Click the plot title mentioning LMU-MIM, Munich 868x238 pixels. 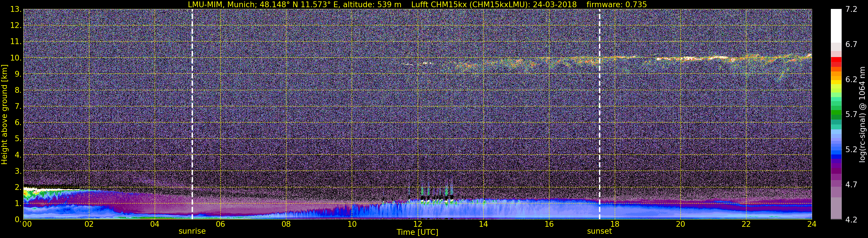pyautogui.click(x=417, y=4)
